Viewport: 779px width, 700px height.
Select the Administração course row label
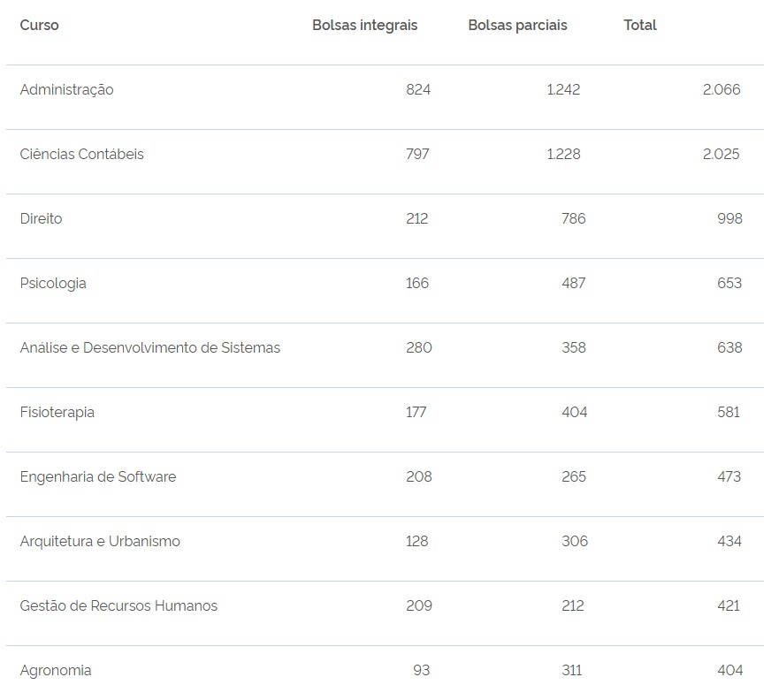66,90
